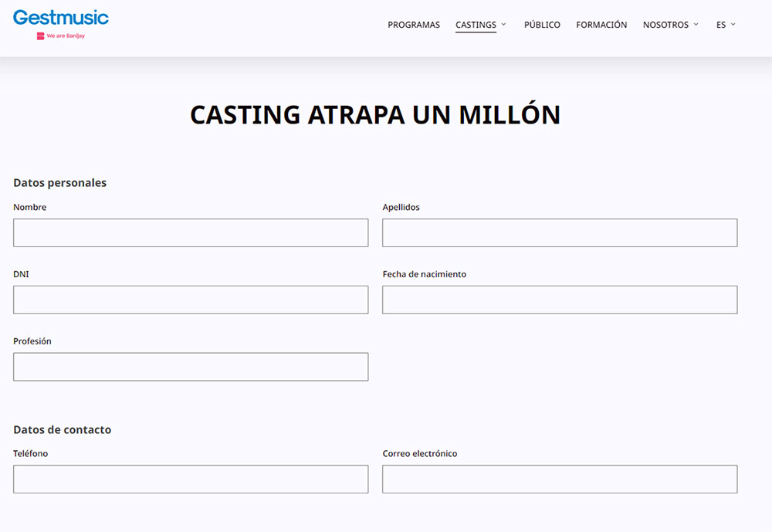This screenshot has width=772, height=532.
Task: Expand the chevron next to NOSOTROS
Action: (696, 25)
